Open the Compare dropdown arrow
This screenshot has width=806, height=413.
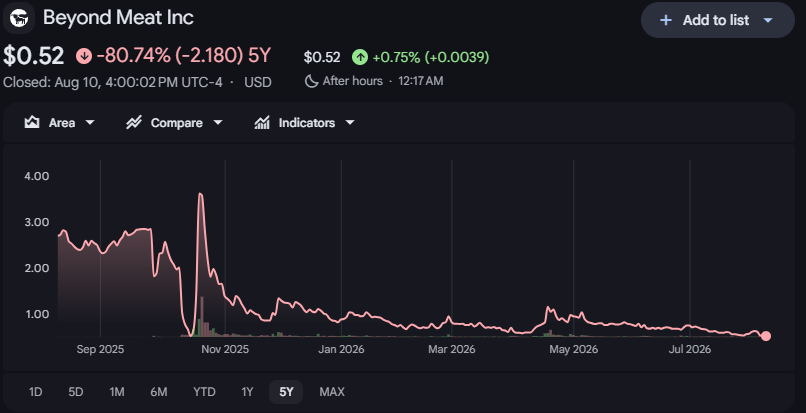click(x=217, y=123)
